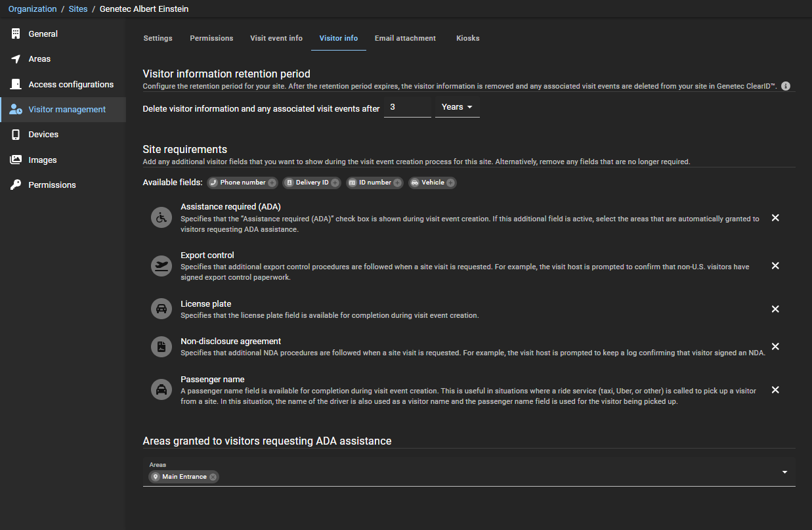
Task: Click the Areas sidebar icon
Action: (16, 58)
